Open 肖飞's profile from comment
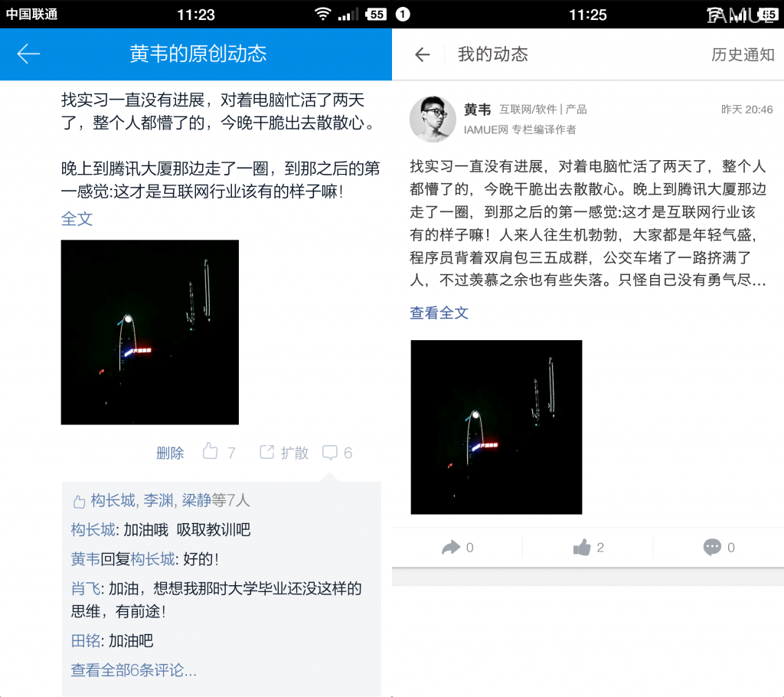784x697 pixels. (x=86, y=588)
